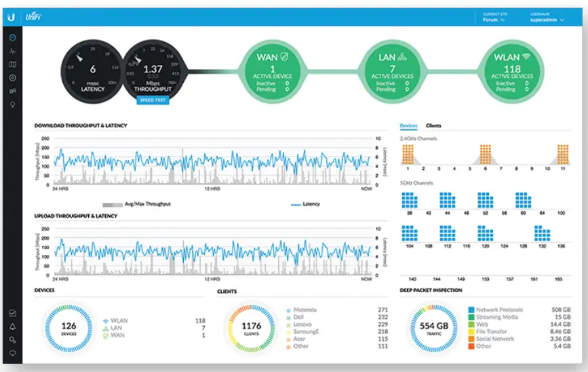
Task: Open the Dashboard sidebar icon
Action: tap(12, 37)
